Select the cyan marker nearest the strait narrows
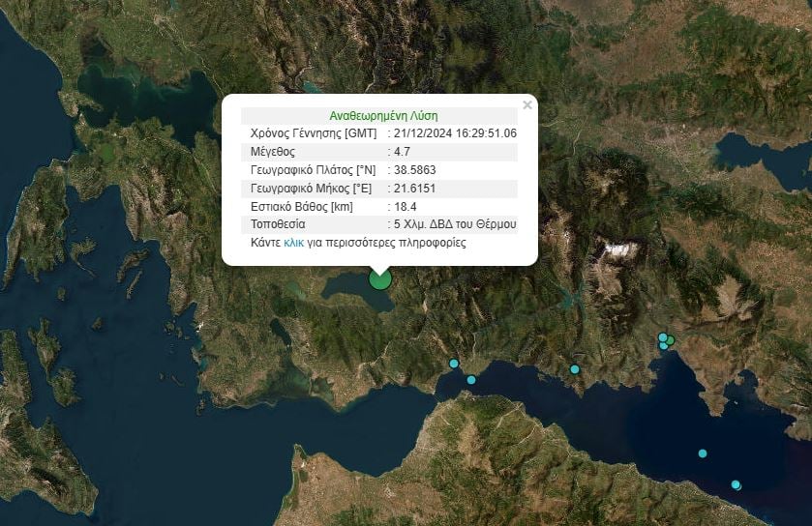Image resolution: width=812 pixels, height=526 pixels. pyautogui.click(x=471, y=379)
